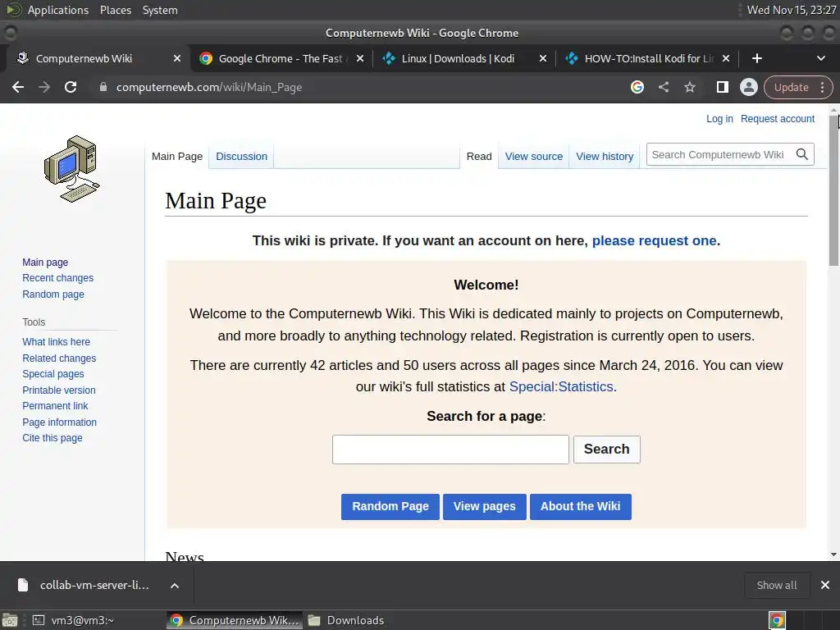Click the share page icon

[x=664, y=87]
